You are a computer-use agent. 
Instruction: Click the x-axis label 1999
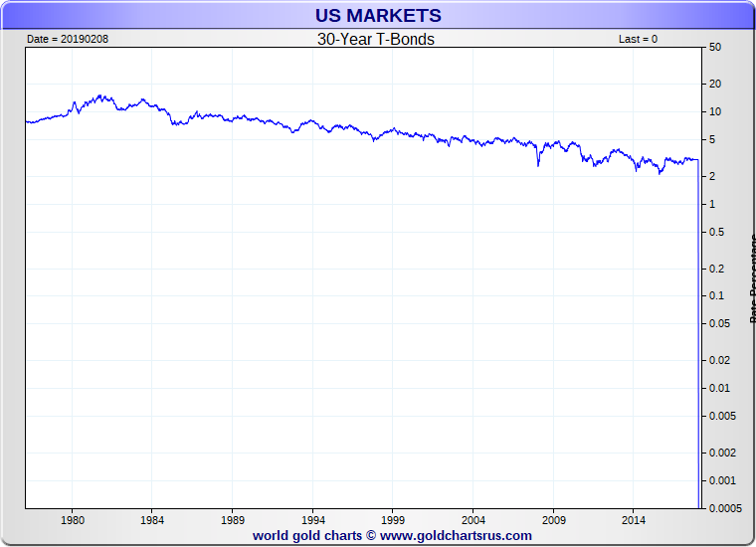pos(393,520)
